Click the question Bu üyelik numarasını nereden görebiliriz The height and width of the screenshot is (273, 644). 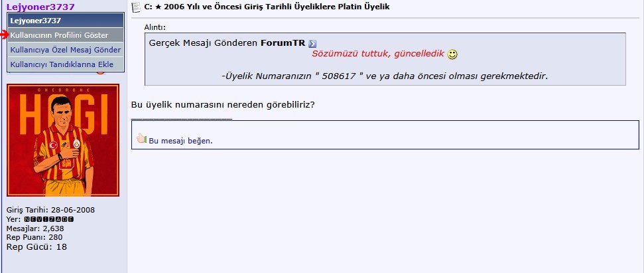coord(223,104)
